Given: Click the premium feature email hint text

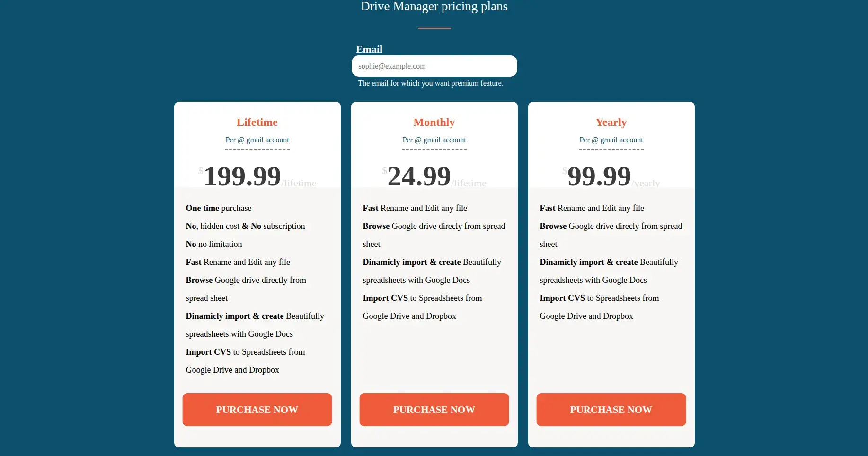Looking at the screenshot, I should 430,83.
